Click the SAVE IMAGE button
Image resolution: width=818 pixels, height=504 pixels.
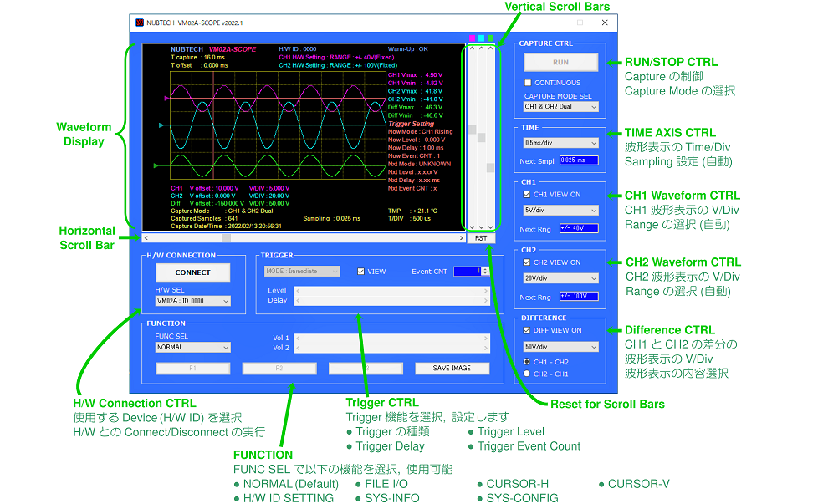[452, 368]
